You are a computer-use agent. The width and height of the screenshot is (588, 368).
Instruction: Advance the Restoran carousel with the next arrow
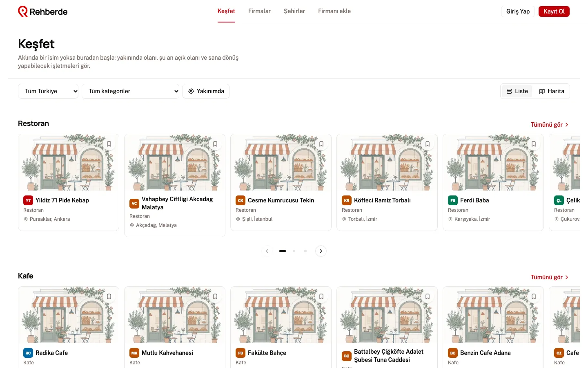coord(321,251)
